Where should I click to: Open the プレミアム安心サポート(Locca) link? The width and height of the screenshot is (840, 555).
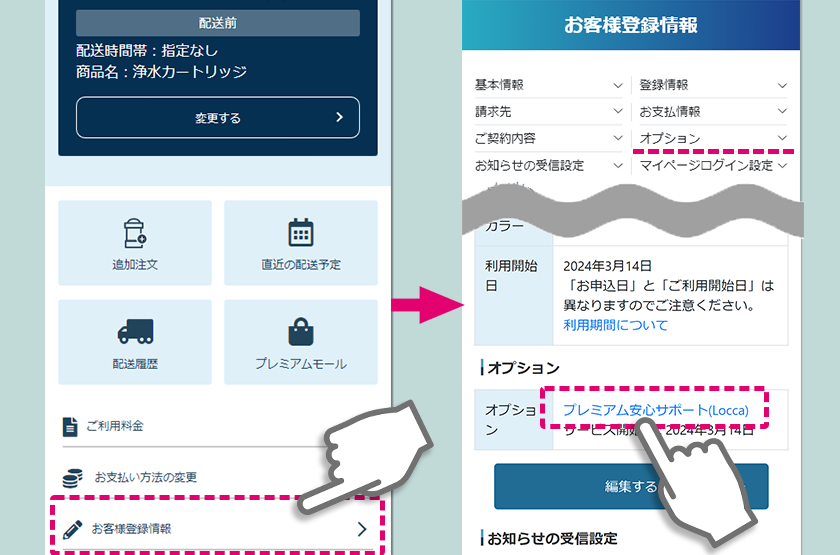pyautogui.click(x=655, y=410)
